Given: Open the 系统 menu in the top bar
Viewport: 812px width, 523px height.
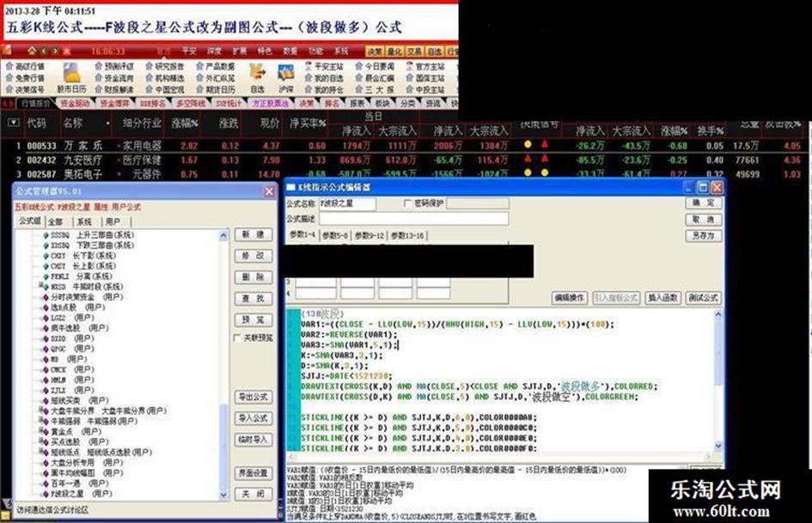Looking at the screenshot, I should (x=341, y=52).
